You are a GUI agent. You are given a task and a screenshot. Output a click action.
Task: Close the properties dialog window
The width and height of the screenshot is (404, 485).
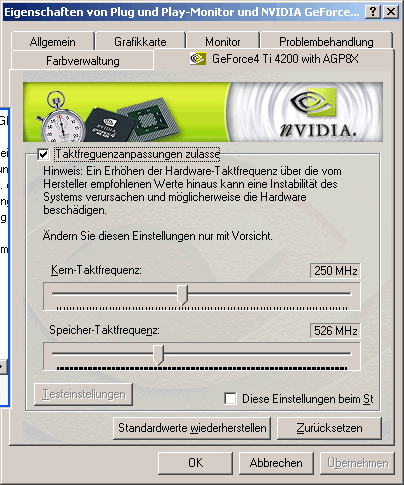pyautogui.click(x=391, y=12)
